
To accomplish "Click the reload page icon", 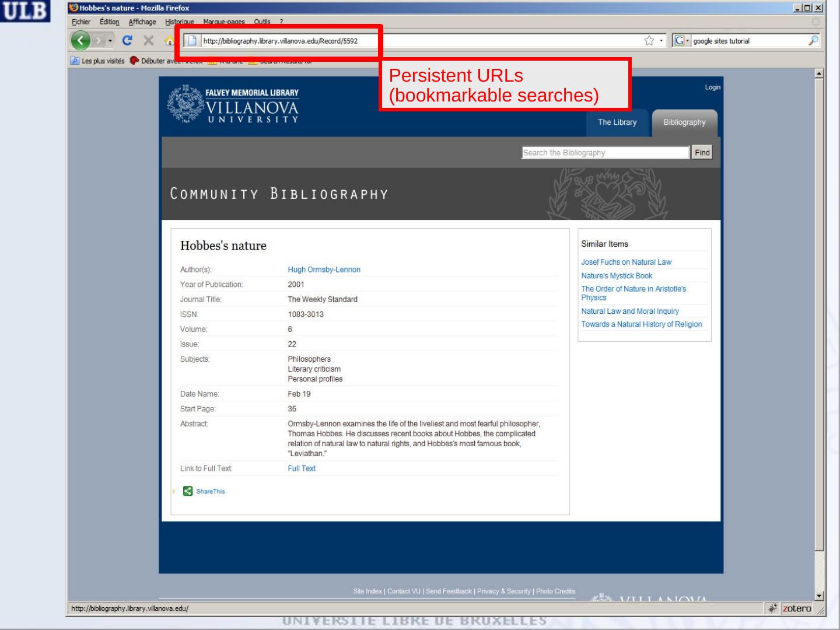I will pyautogui.click(x=127, y=40).
